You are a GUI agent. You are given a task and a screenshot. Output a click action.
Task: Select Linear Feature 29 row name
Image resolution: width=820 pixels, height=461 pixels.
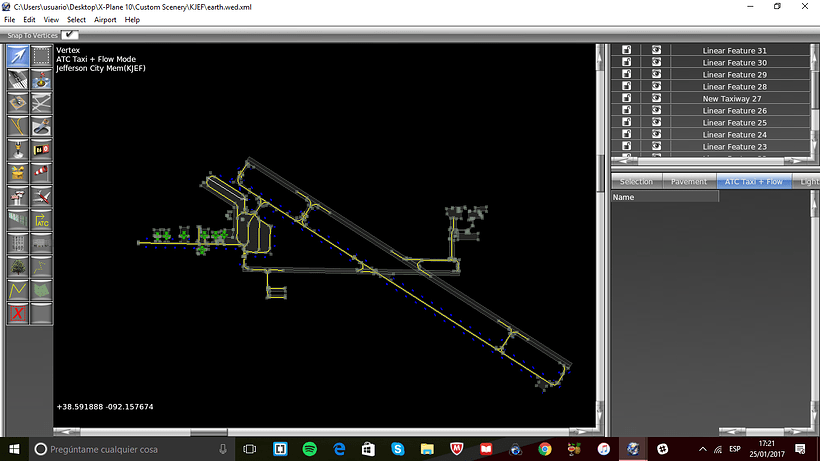734,74
